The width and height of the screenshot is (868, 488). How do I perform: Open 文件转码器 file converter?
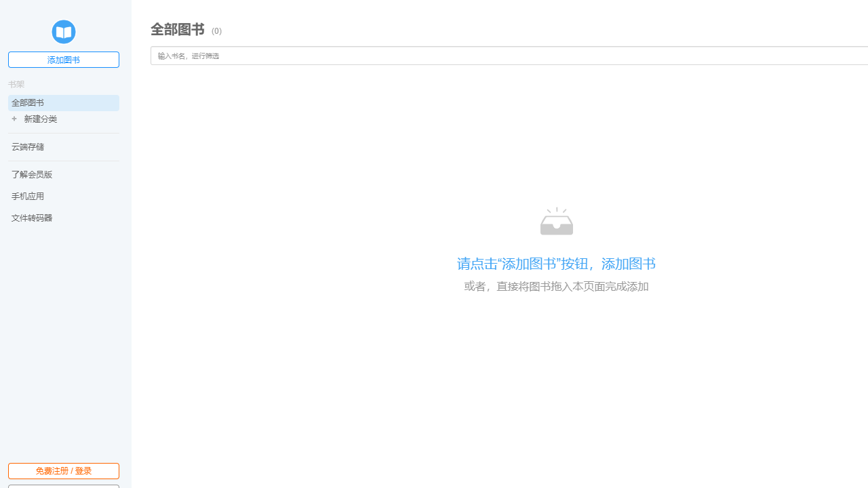pos(32,218)
